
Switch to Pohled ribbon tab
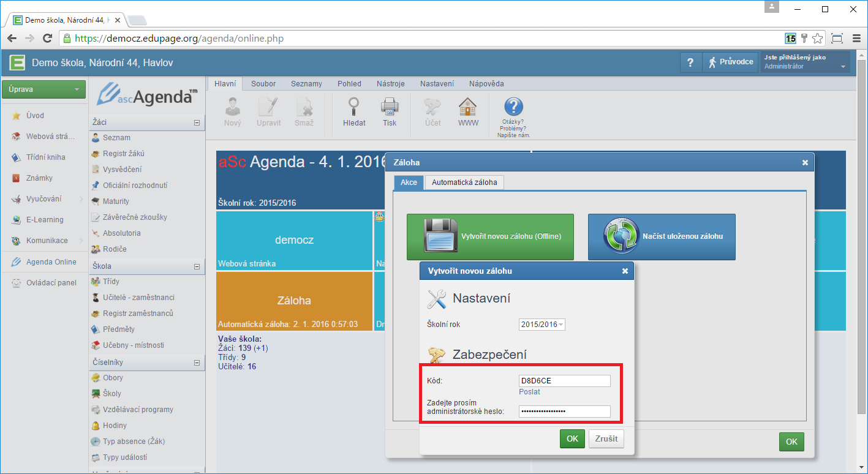349,84
